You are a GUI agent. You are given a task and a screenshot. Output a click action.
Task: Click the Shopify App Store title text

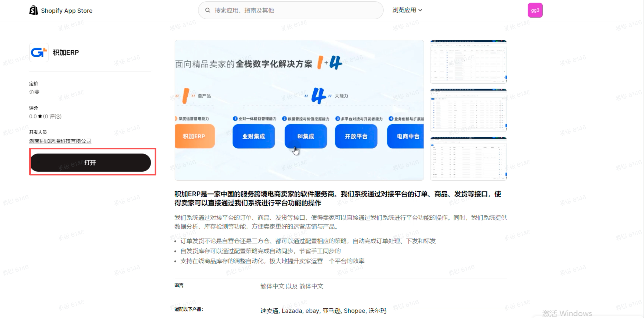[x=67, y=11]
